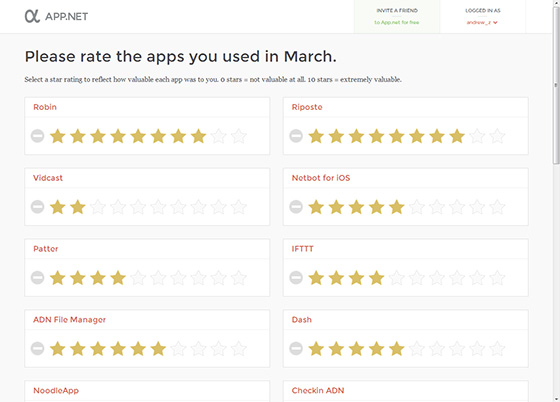Click the APP.NET wordmark text

pos(66,16)
